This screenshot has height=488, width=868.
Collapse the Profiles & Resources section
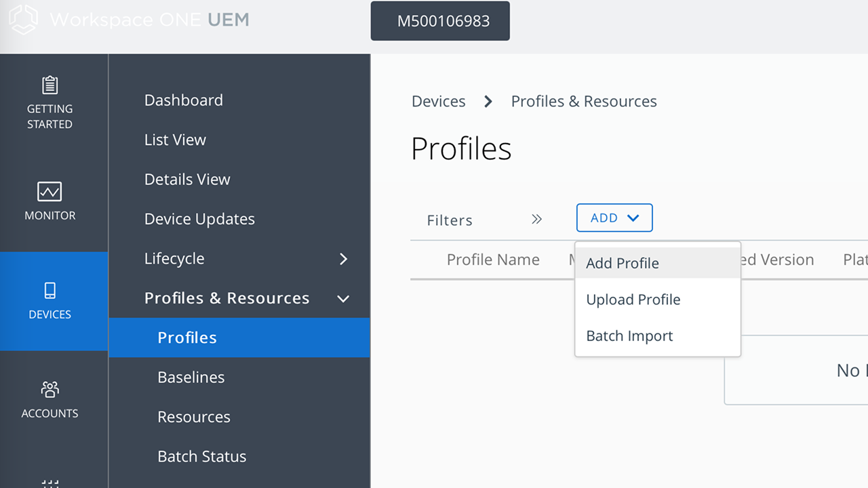(343, 299)
